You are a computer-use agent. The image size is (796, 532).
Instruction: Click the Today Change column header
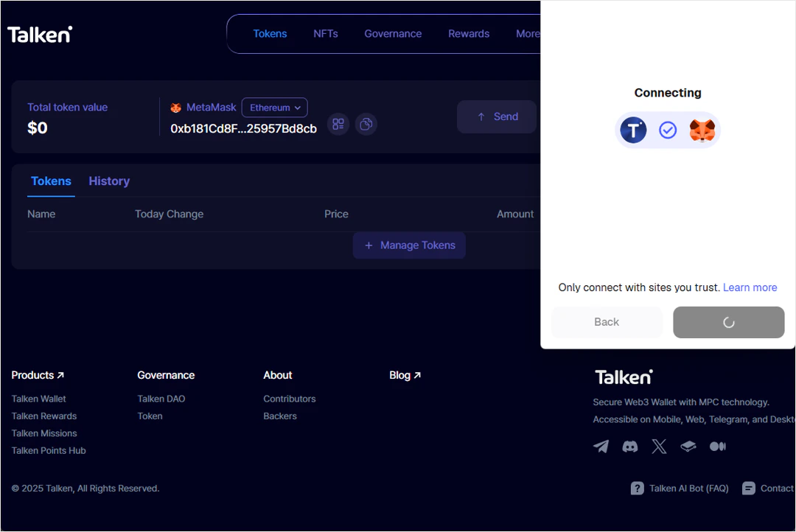[169, 214]
